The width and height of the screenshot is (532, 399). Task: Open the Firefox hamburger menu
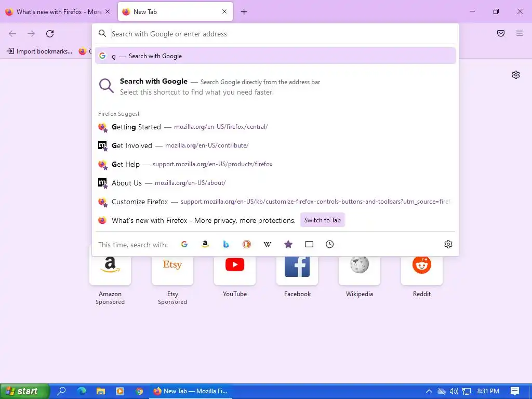click(519, 33)
